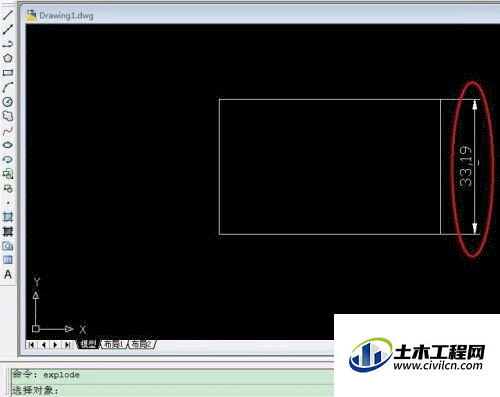Click the Insert Block tool
Viewport: 500px width, 397px height.
tap(8, 174)
